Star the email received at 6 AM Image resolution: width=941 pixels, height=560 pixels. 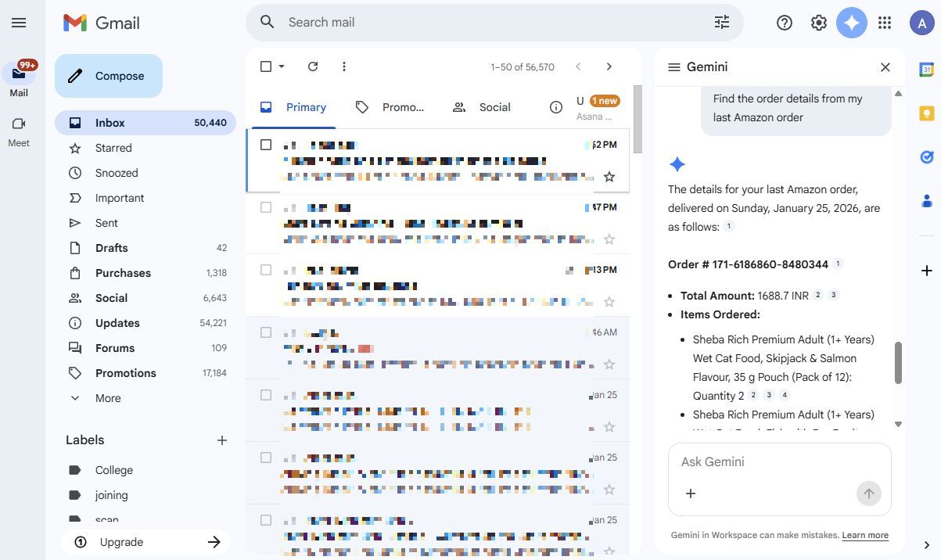609,364
